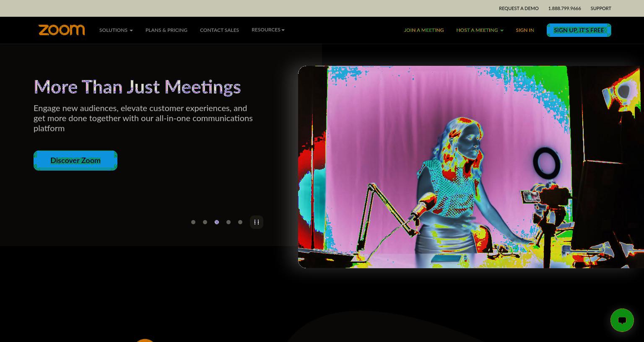Open the Support link
This screenshot has width=644, height=342.
tap(601, 8)
